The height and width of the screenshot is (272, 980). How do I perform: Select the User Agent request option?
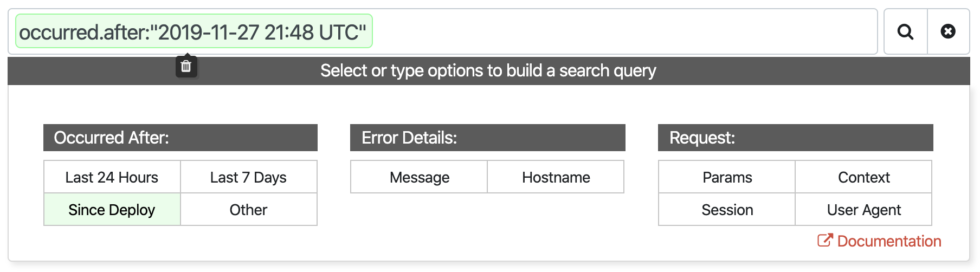(x=863, y=210)
